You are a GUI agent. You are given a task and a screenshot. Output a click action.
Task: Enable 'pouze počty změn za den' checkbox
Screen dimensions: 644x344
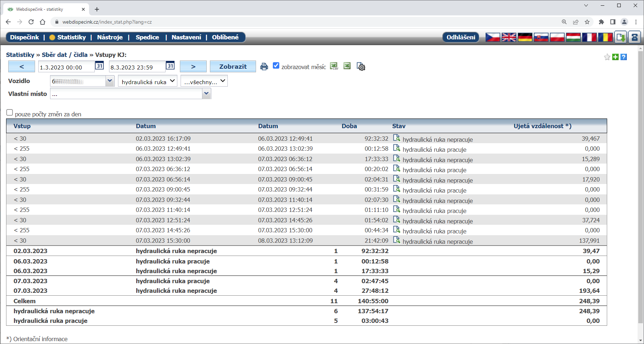pos(10,112)
